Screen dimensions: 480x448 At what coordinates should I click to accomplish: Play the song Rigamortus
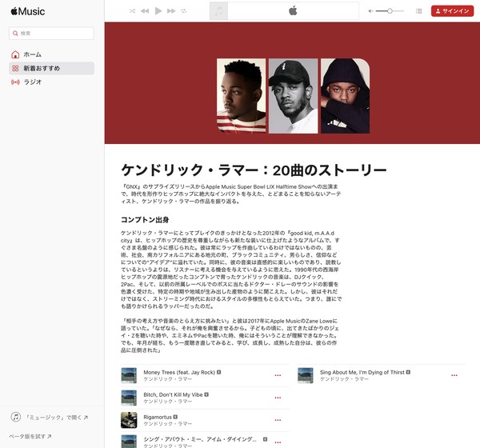click(x=158, y=417)
